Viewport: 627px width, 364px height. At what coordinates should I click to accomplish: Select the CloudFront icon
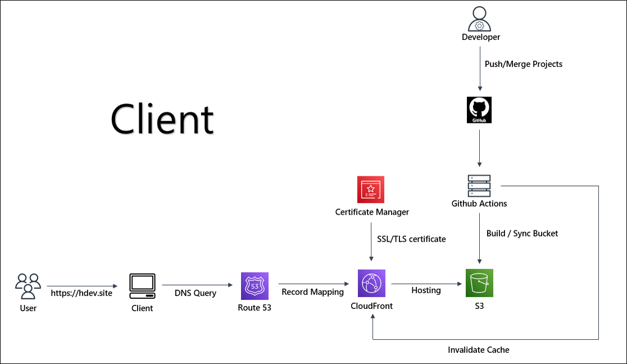pyautogui.click(x=371, y=284)
